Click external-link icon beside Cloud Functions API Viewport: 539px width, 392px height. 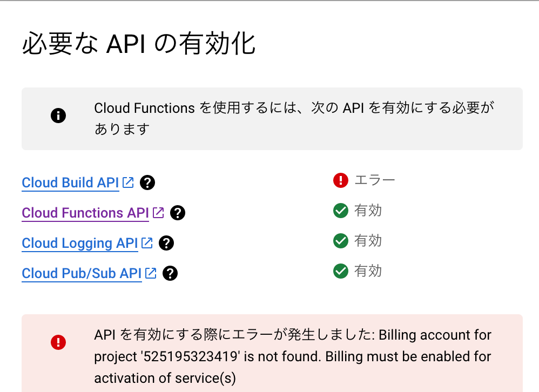[158, 213]
